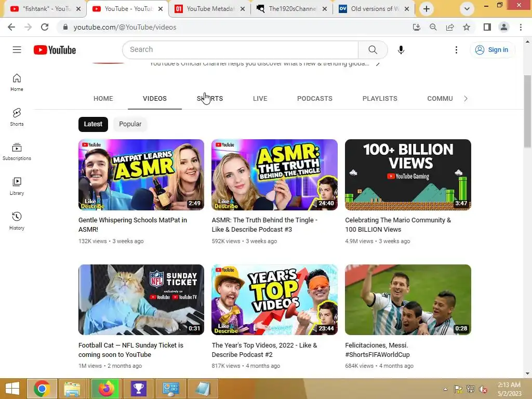
Task: Open the Messi celebration thumbnail
Action: pos(408,300)
